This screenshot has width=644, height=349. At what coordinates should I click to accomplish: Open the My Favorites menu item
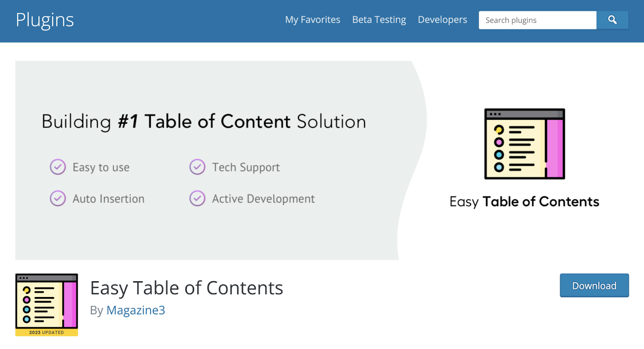[312, 20]
